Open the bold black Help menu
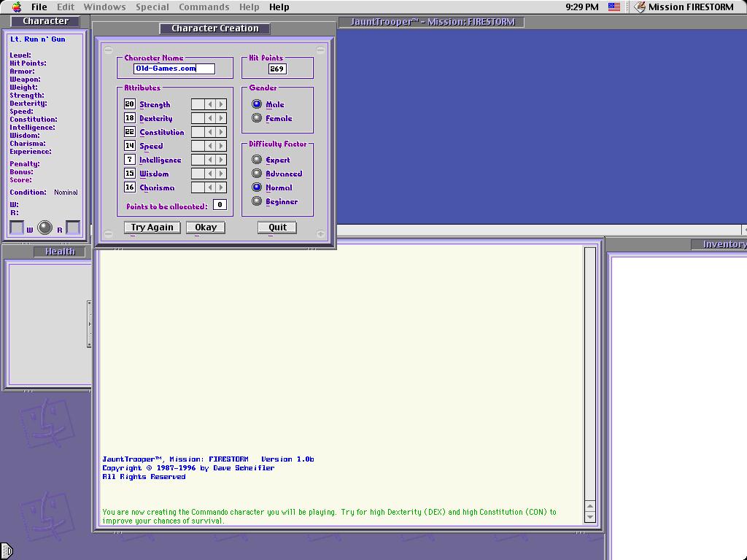This screenshot has width=747, height=560. [x=279, y=7]
